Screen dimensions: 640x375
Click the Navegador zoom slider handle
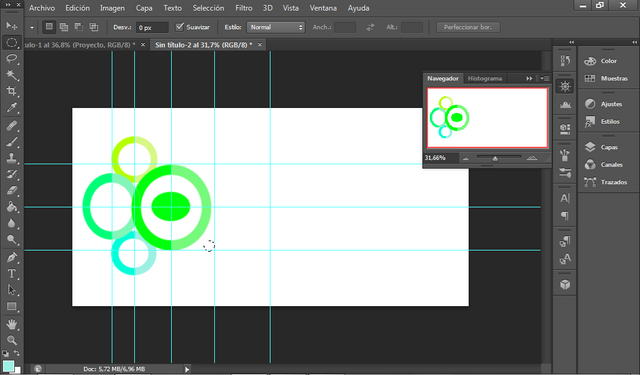pos(495,158)
